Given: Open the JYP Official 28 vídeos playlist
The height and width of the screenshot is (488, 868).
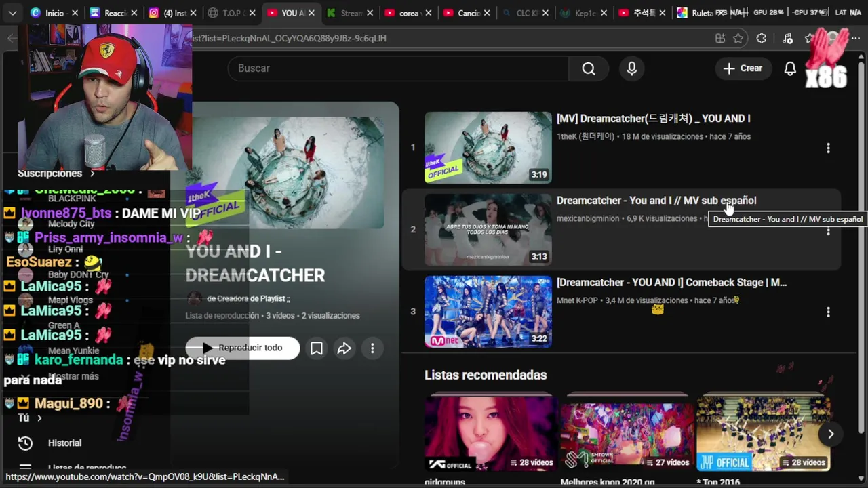Looking at the screenshot, I should (x=763, y=434).
